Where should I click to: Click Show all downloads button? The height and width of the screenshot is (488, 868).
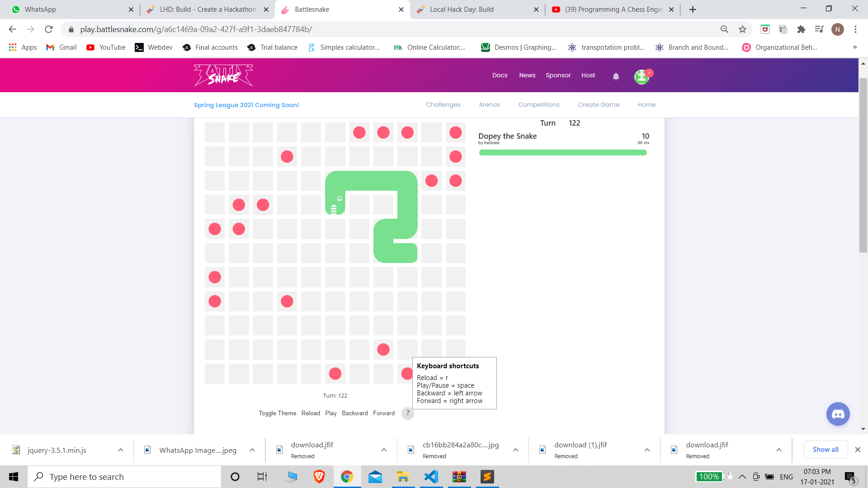click(x=825, y=450)
